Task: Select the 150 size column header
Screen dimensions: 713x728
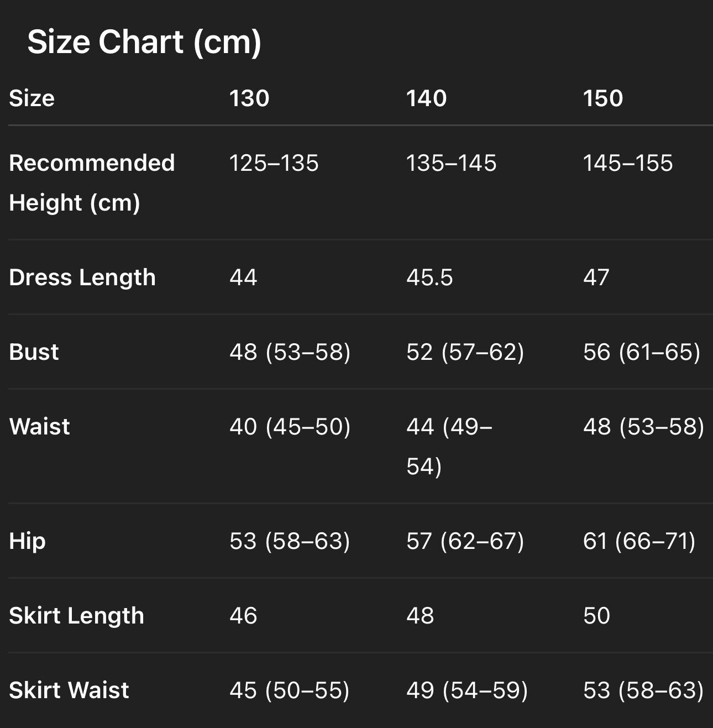Action: pos(603,98)
